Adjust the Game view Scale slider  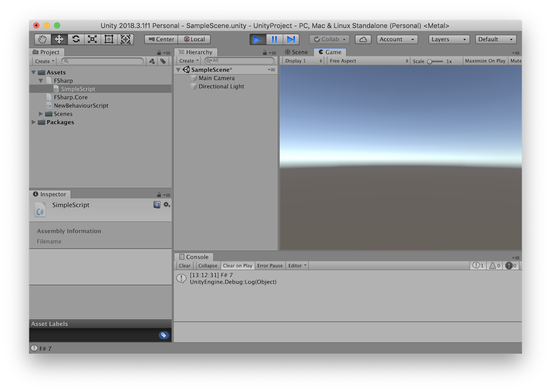(435, 61)
